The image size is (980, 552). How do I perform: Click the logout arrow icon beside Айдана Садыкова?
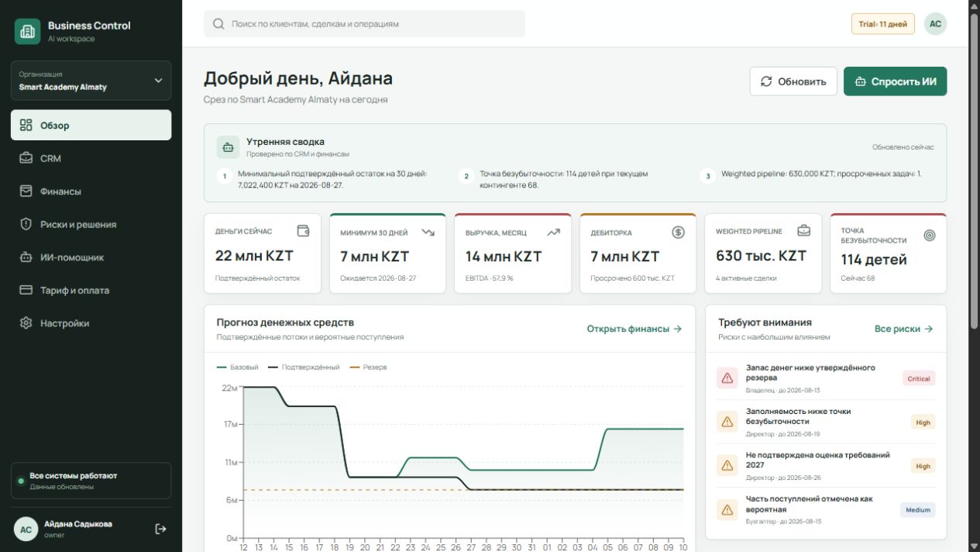(x=160, y=529)
